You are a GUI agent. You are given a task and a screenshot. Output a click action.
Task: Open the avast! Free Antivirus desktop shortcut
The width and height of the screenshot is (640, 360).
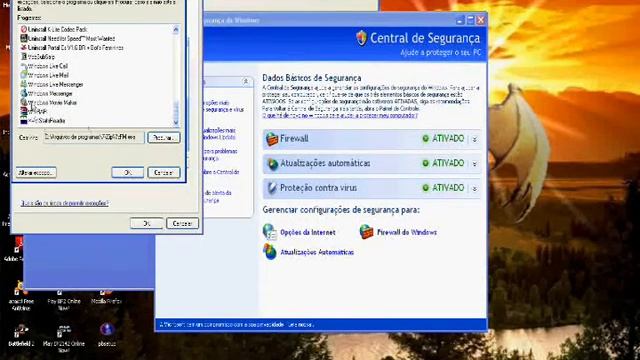click(21, 296)
